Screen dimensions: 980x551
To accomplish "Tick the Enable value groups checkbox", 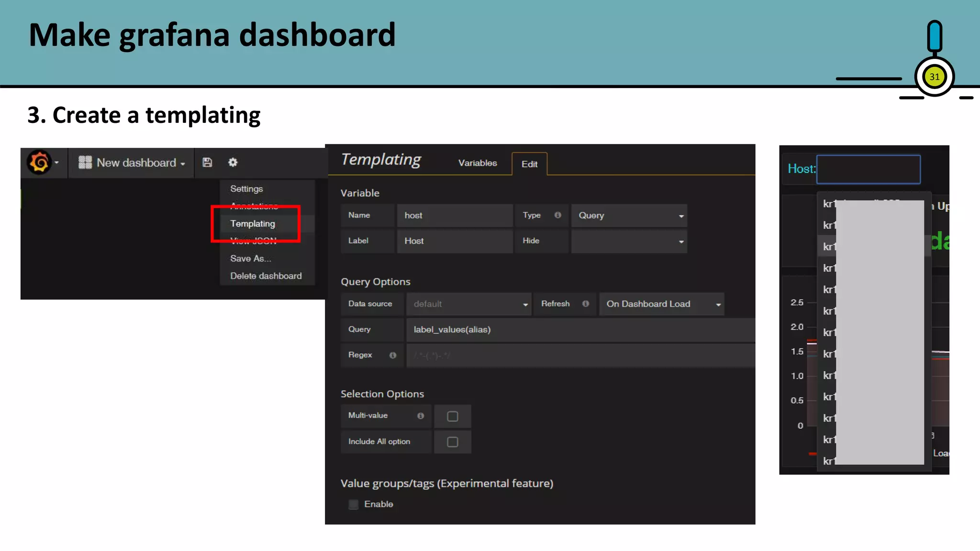I will click(354, 504).
